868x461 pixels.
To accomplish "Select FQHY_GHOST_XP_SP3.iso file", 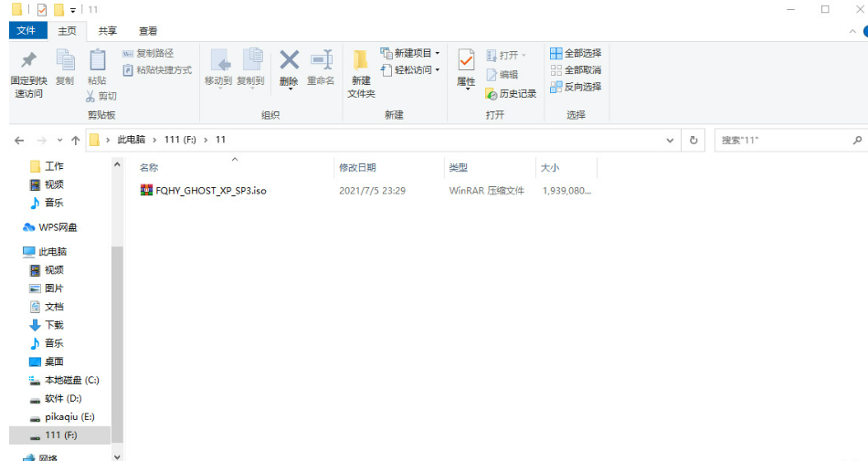I will [x=210, y=191].
